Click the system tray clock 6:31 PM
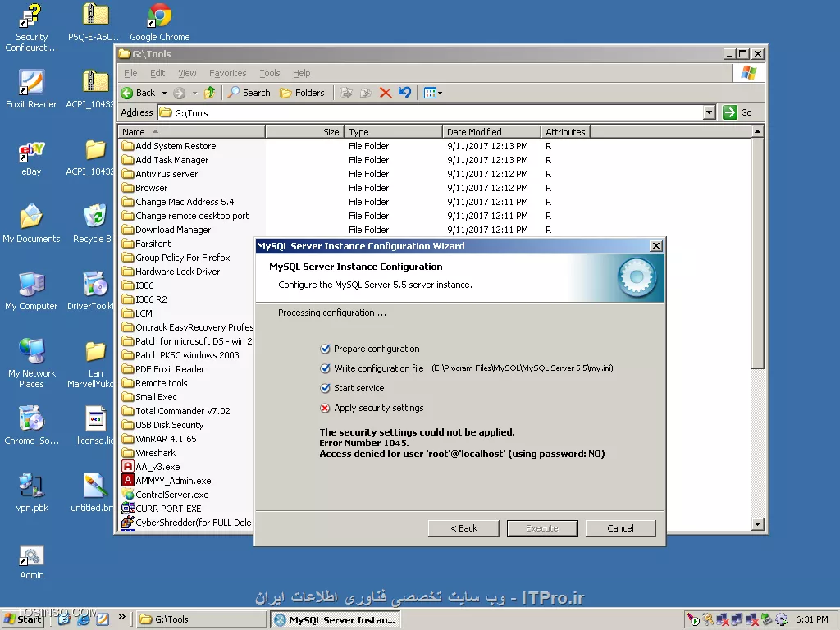840x630 pixels. [x=811, y=619]
